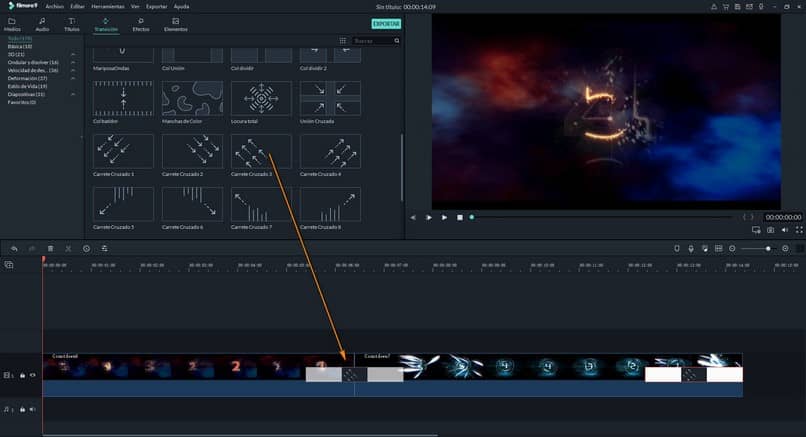Image resolution: width=806 pixels, height=437 pixels.
Task: Open the Medios library tab
Action: (12, 24)
